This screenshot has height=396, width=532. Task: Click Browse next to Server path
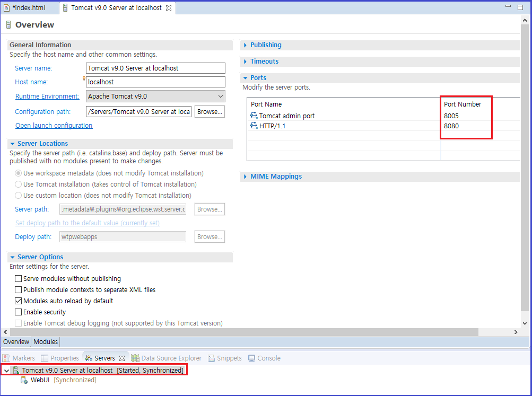point(210,209)
